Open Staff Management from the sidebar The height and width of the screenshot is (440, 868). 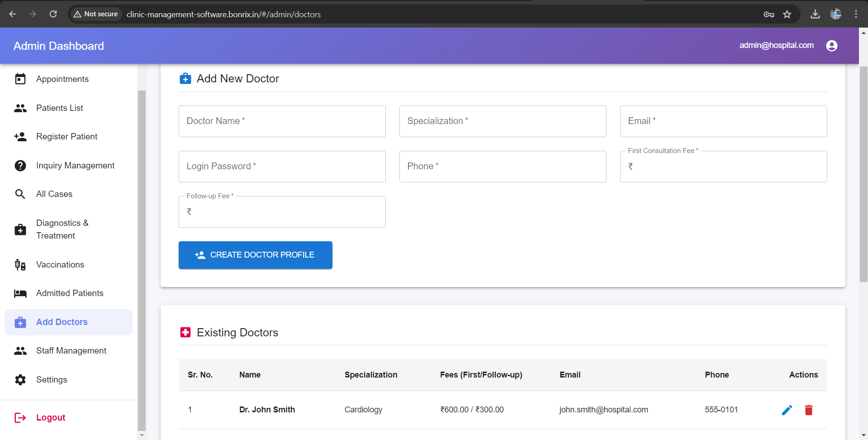pos(71,350)
